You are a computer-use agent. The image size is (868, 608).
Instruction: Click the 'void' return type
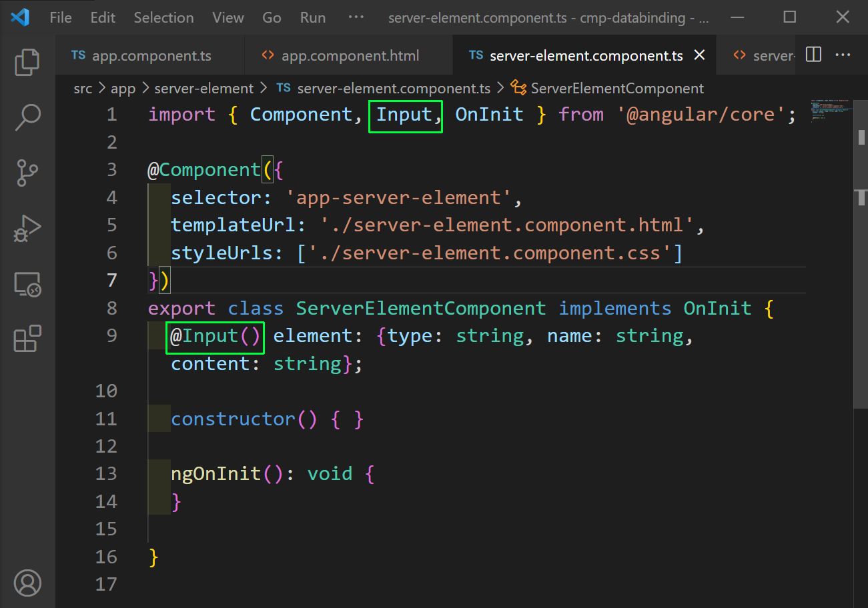coord(330,474)
